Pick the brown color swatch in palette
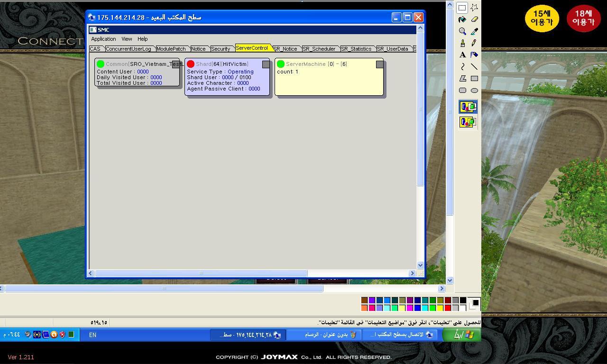 tap(364, 300)
